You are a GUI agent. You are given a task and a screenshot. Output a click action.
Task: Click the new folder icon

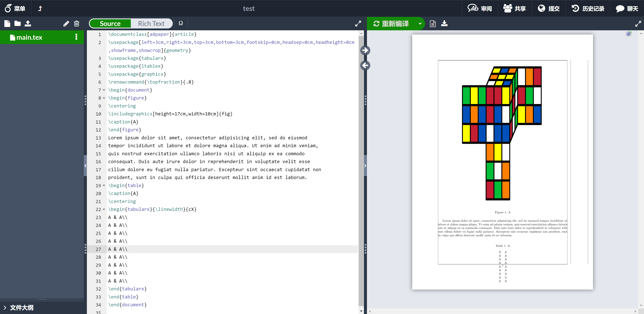[17, 23]
